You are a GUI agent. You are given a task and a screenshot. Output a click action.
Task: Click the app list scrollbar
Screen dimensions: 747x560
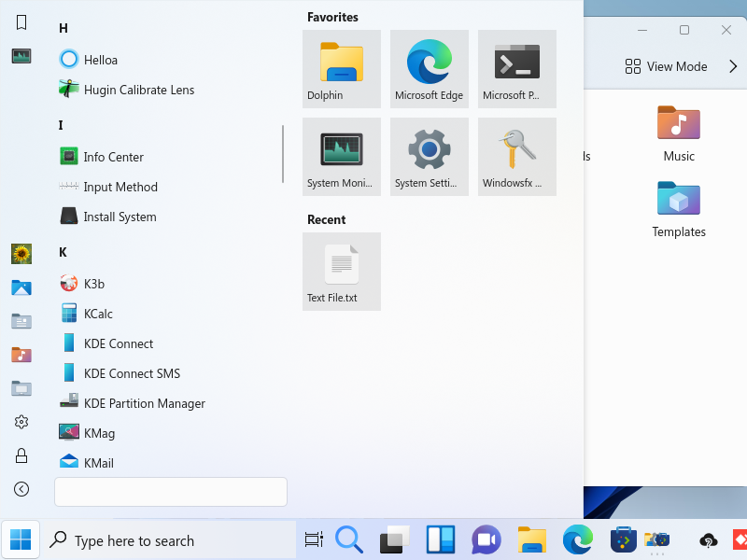pos(283,154)
